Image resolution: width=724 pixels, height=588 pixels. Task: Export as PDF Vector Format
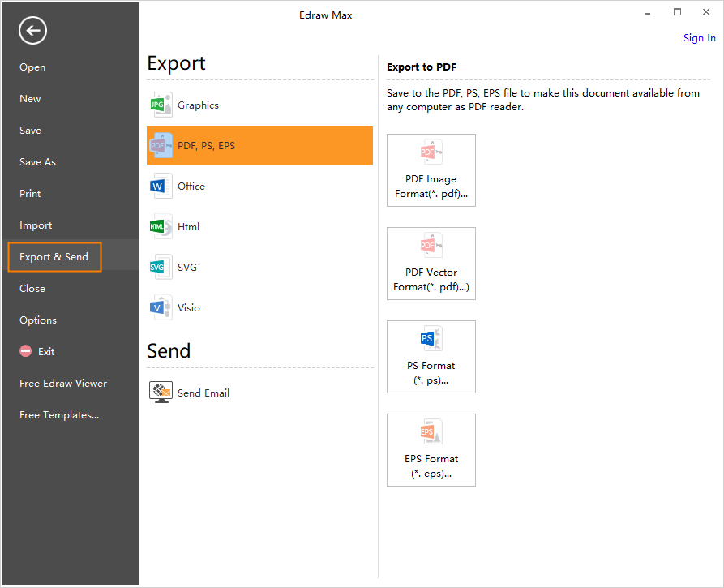click(431, 264)
